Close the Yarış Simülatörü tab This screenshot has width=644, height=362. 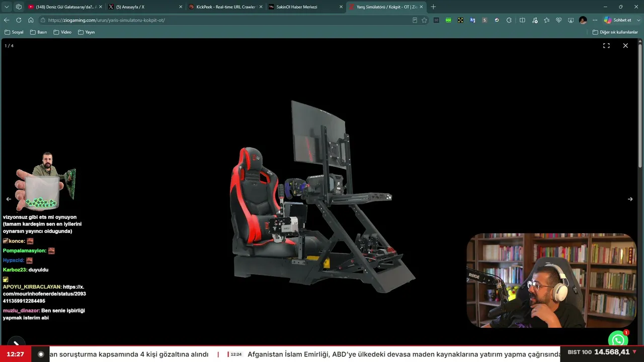(x=421, y=7)
